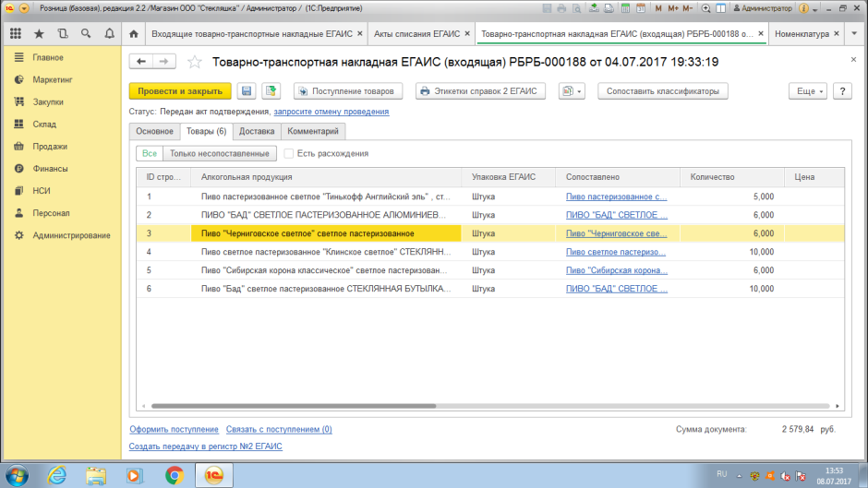Click 'Создать передачу в регистр №2 ЕГАИС' link
The width and height of the screenshot is (868, 488).
[x=205, y=446]
